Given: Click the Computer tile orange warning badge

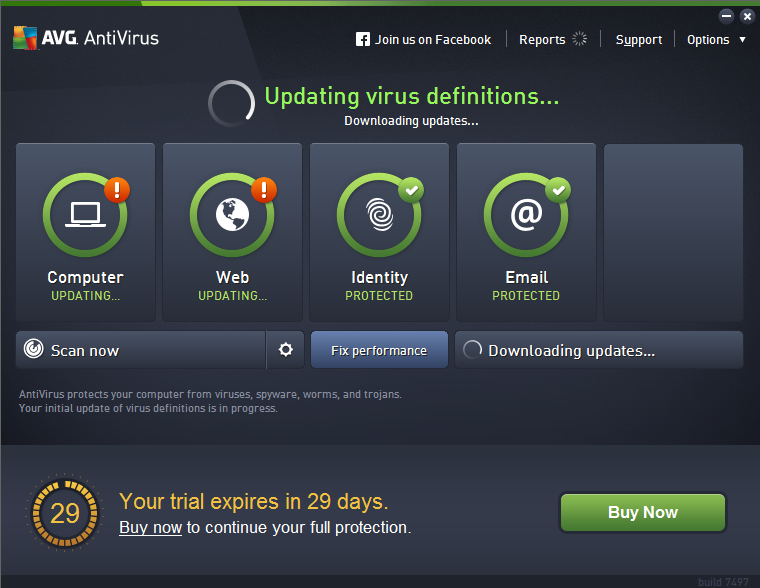Looking at the screenshot, I should [117, 190].
